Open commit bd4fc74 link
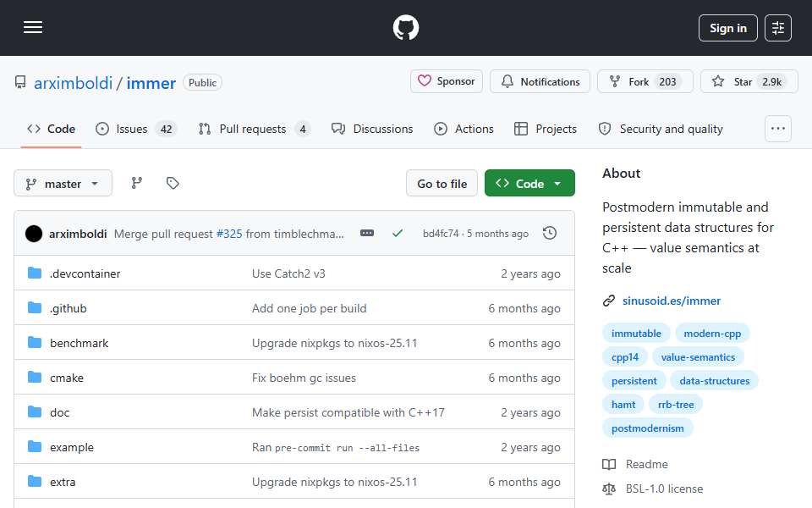The width and height of the screenshot is (812, 508). (441, 234)
